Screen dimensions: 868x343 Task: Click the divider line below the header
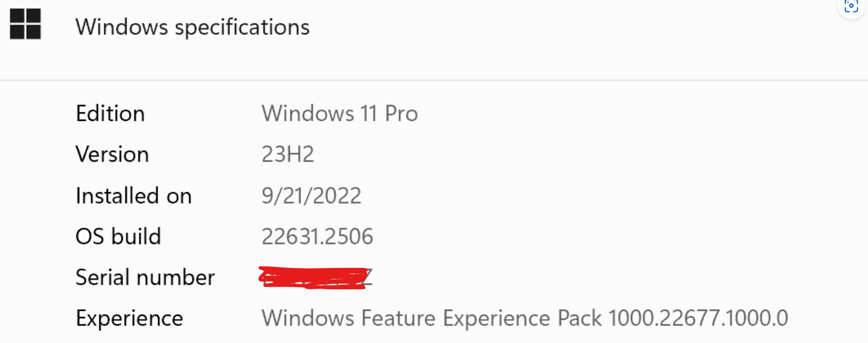[434, 80]
